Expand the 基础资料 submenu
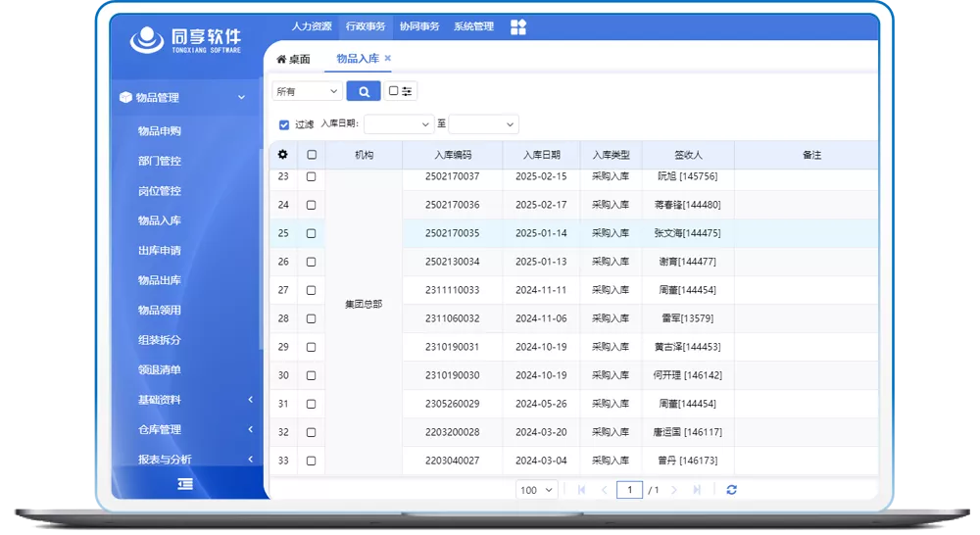Image resolution: width=980 pixels, height=535 pixels. 250,400
